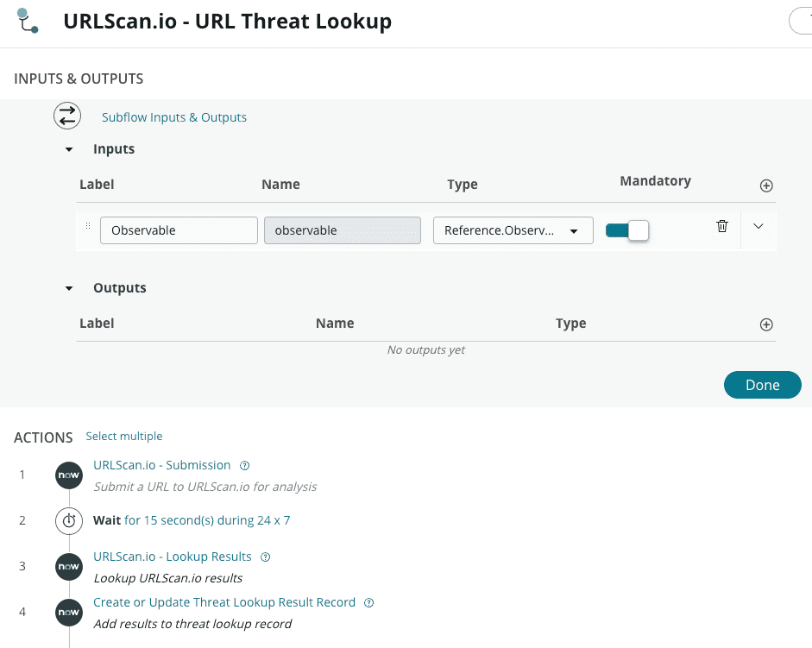Expand the Observable row details chevron
The image size is (812, 648).
(758, 226)
